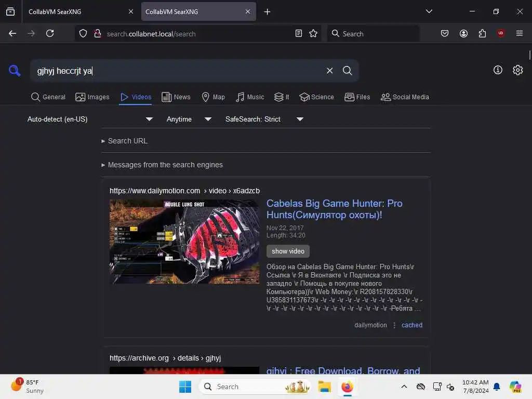The image size is (532, 399).
Task: Open the gjhyj Free Download result title
Action: tap(343, 370)
